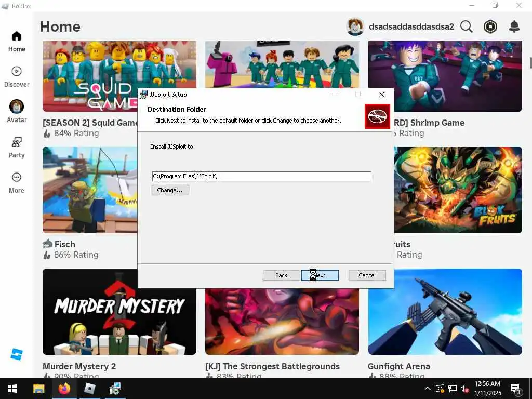Open the Windows notification center
Screen dimensions: 532x399
click(516, 389)
